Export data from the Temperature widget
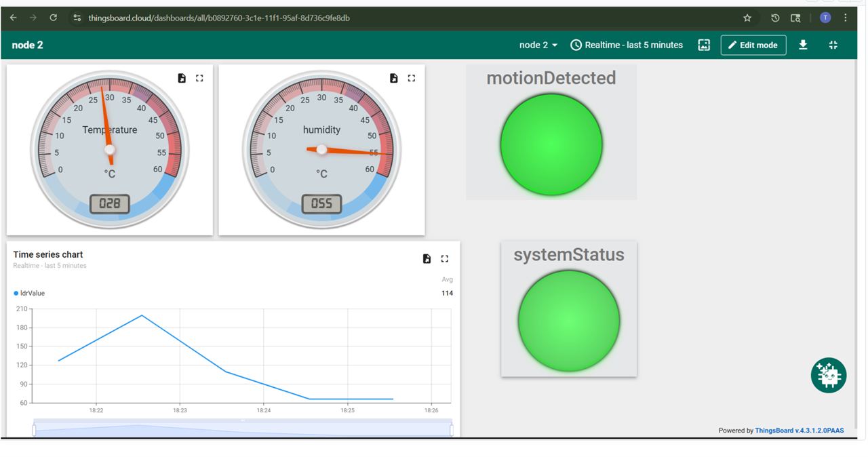 pos(182,78)
